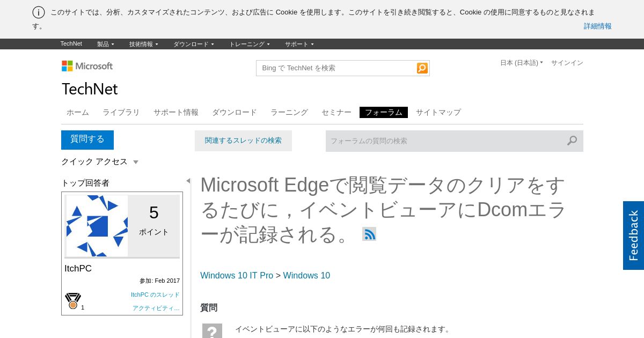The width and height of the screenshot is (644, 338).
Task: Collapse the left sidebar with triangle arrow
Action: coord(188,181)
